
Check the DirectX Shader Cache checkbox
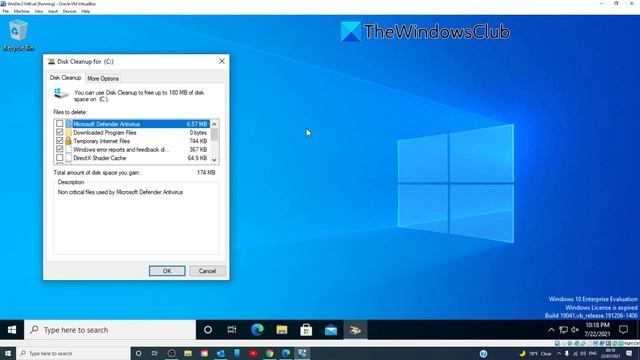(x=60, y=158)
